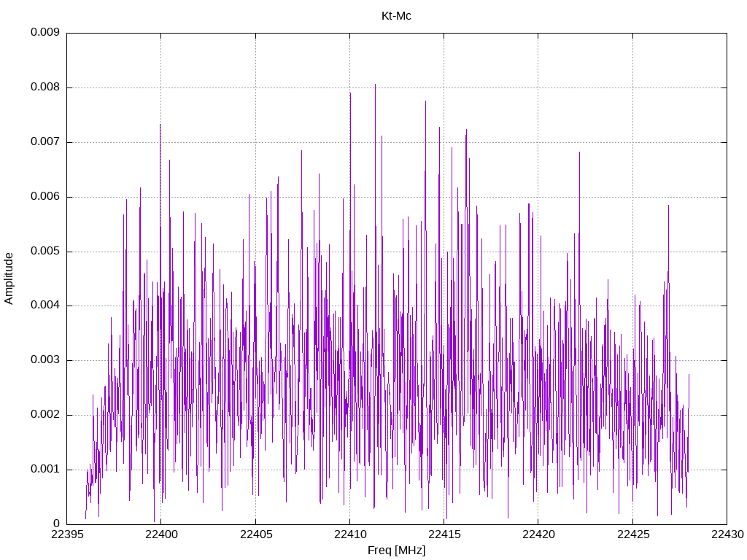Click the 22420 x-axis tick label
The height and width of the screenshot is (560, 747).
point(538,534)
